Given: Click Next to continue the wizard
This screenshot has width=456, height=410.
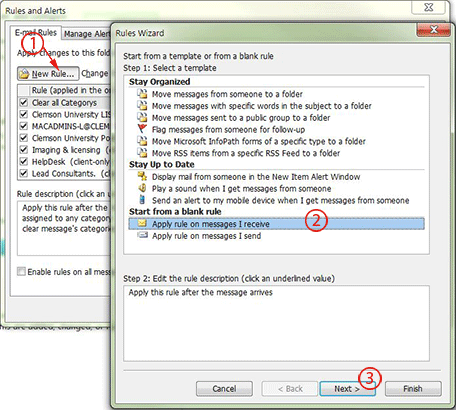Looking at the screenshot, I should (x=347, y=389).
